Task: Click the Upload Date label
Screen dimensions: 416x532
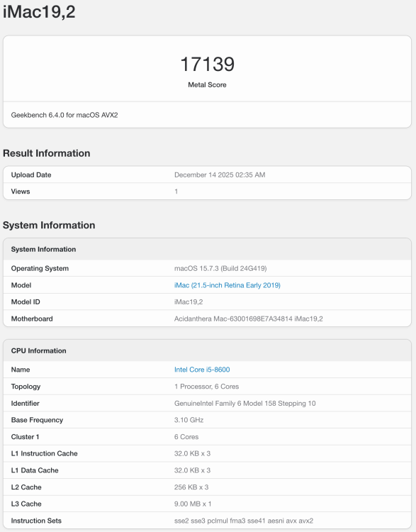Action: point(31,174)
